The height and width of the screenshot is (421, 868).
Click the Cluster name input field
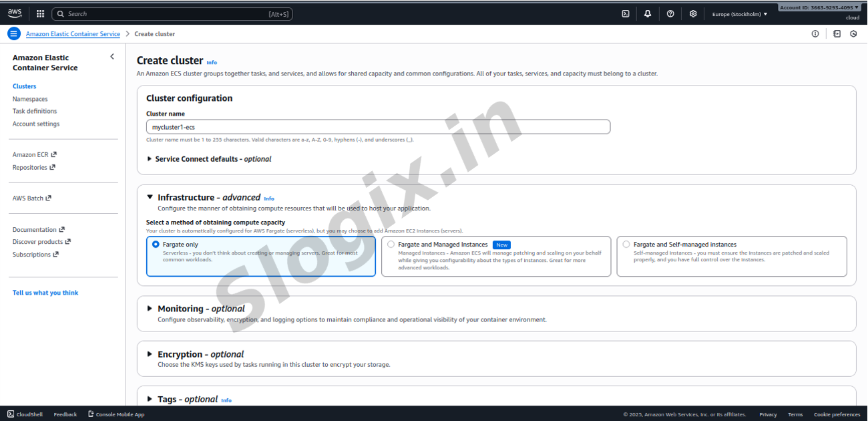click(378, 127)
